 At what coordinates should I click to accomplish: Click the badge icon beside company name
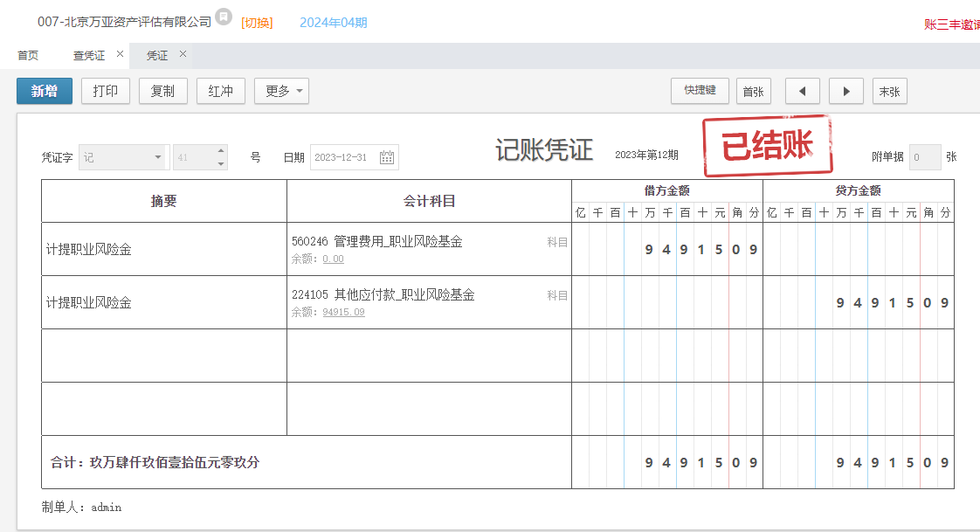[x=224, y=17]
